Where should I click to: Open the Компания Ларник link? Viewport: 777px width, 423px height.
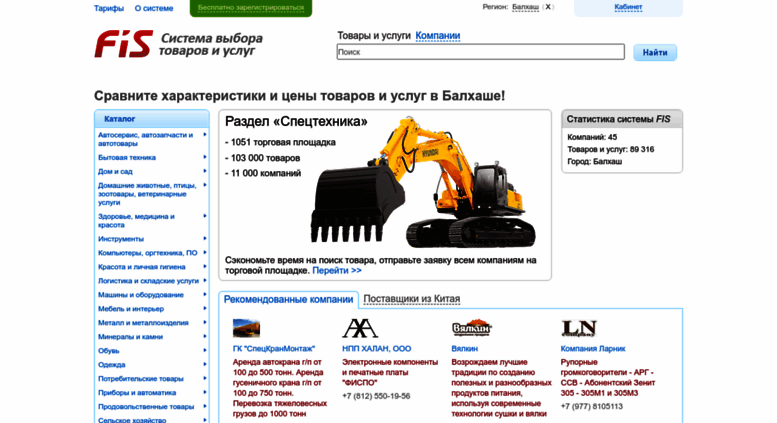pos(593,349)
